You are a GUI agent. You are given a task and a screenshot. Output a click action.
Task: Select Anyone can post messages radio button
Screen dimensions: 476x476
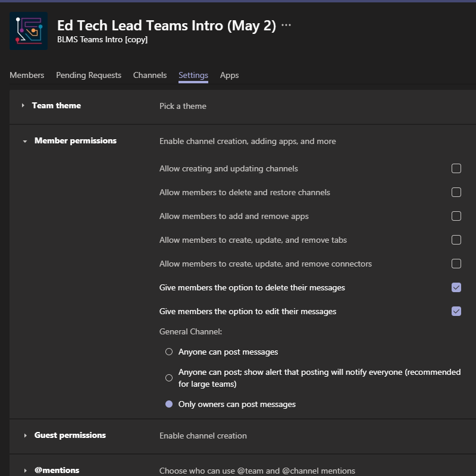(x=169, y=352)
